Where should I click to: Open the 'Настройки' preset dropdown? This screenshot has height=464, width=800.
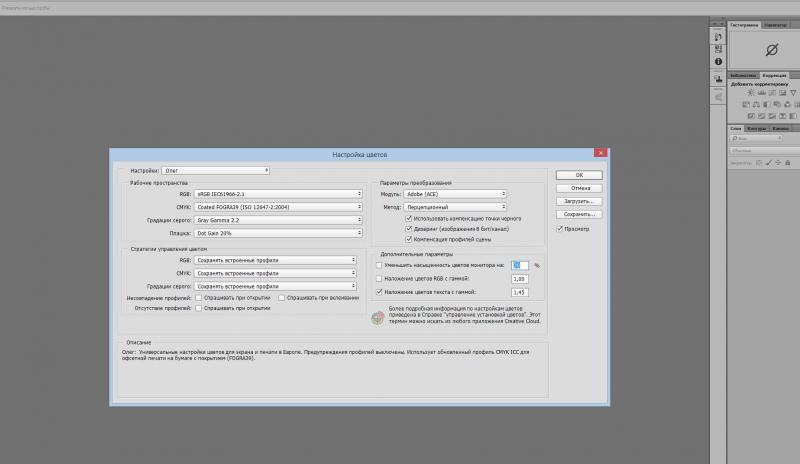coord(215,170)
